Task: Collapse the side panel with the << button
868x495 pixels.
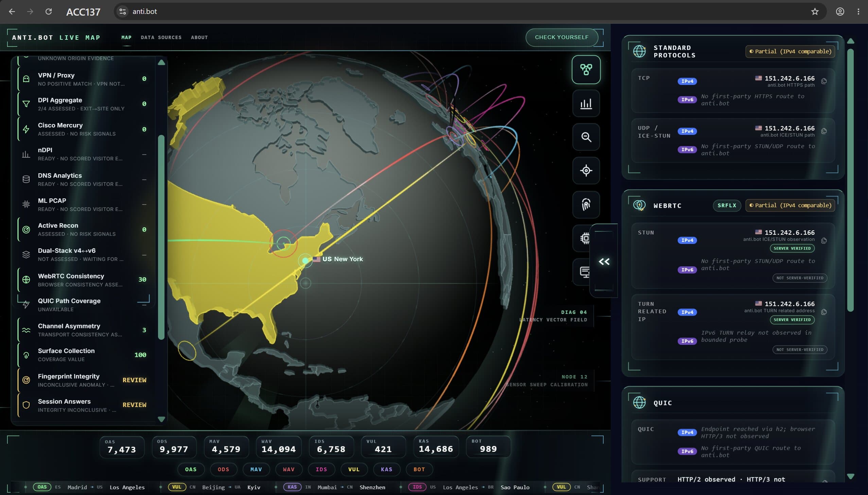Action: point(604,261)
